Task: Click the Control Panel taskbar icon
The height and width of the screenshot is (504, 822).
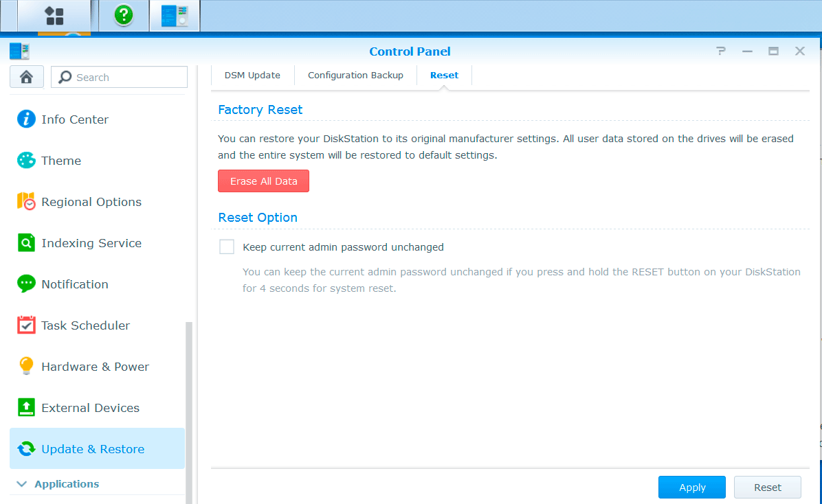Action: [174, 16]
